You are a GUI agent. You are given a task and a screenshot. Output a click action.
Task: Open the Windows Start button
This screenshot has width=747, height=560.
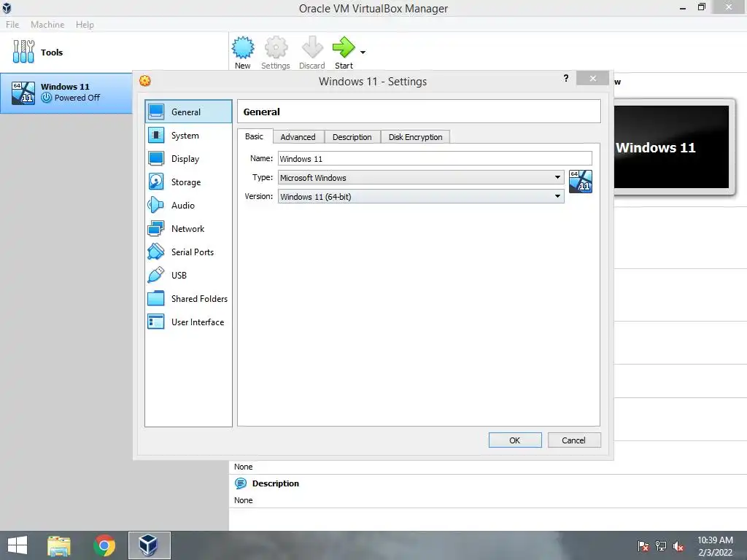click(18, 545)
